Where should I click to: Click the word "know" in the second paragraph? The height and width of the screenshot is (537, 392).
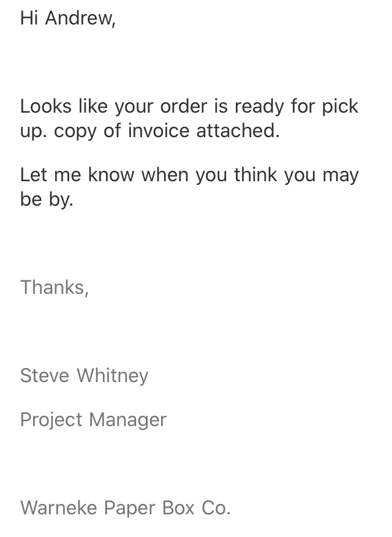point(111,175)
